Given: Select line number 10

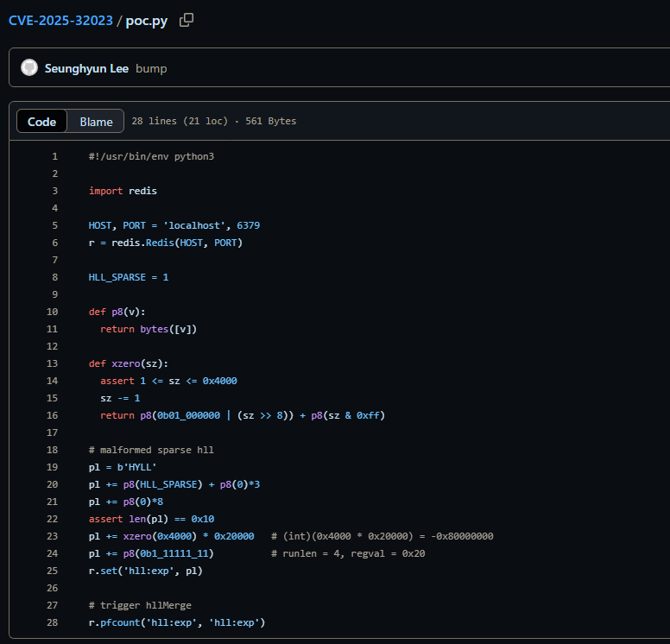Looking at the screenshot, I should (52, 312).
